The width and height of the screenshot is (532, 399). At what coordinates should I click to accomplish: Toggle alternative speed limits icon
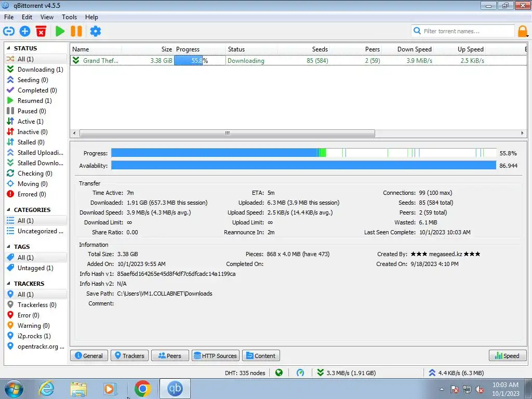[x=300, y=373]
